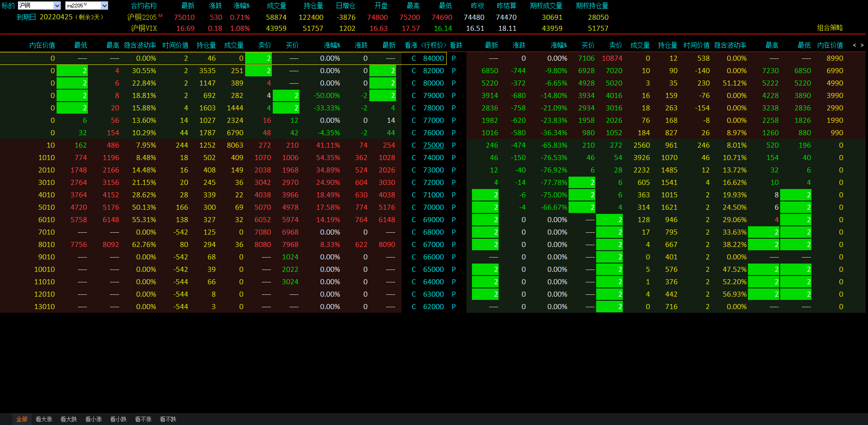Switch to the 看大跌 tab
Screen dimensions: 868x425
pyautogui.click(x=69, y=419)
